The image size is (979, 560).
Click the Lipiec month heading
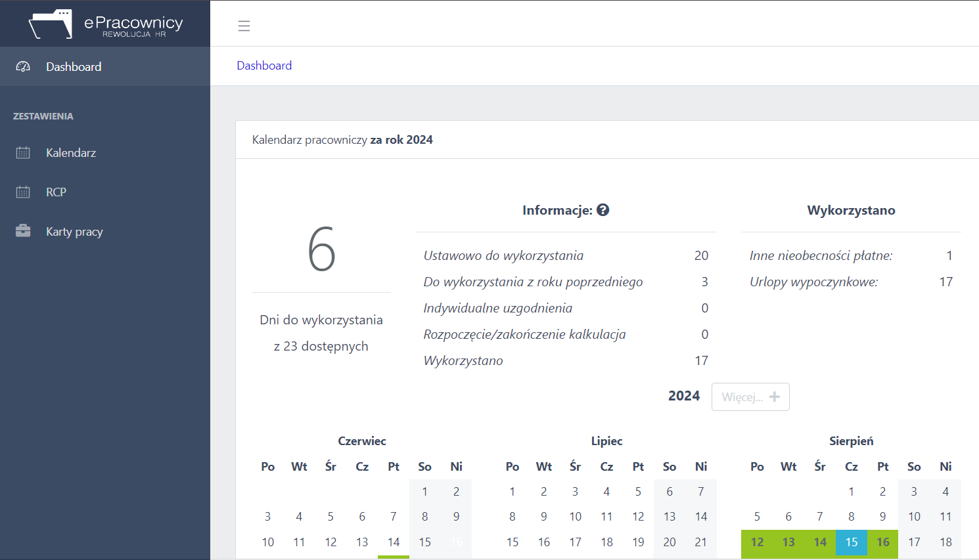pyautogui.click(x=606, y=441)
